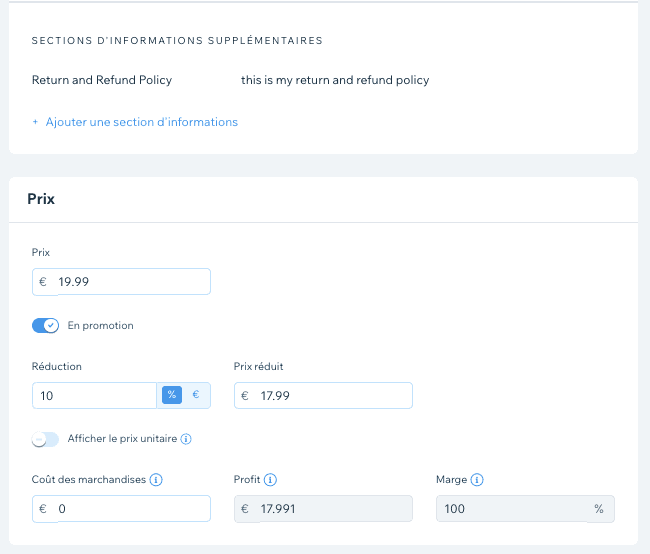Click the percent suffix in Marge field
The height and width of the screenshot is (554, 650).
pos(598,509)
